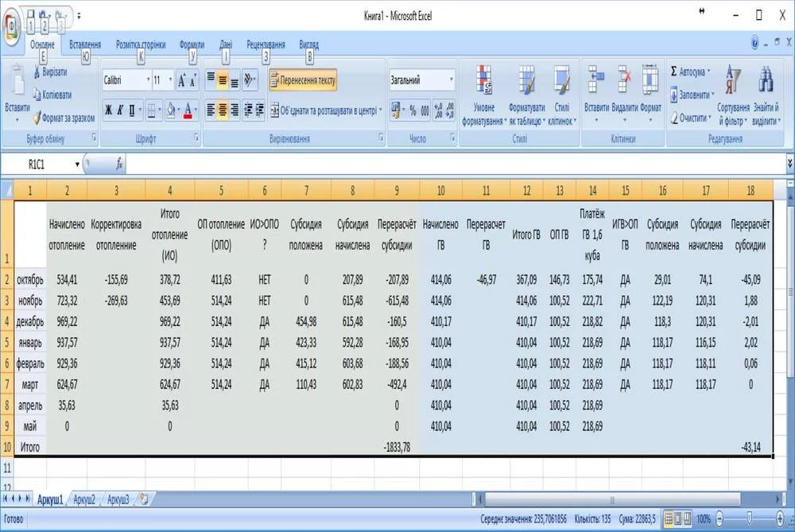Image resolution: width=795 pixels, height=532 pixels.
Task: Apply thousands separator style 000
Action: [425, 111]
